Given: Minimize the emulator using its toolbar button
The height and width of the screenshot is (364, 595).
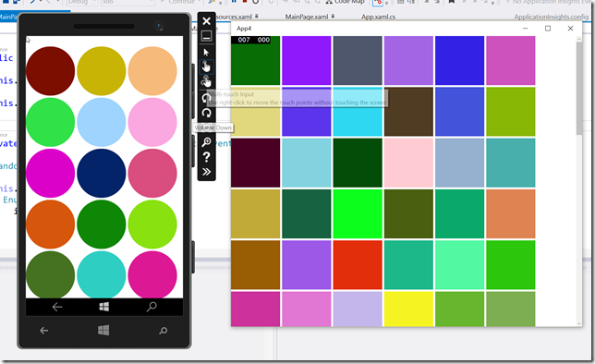Looking at the screenshot, I should click(x=206, y=36).
